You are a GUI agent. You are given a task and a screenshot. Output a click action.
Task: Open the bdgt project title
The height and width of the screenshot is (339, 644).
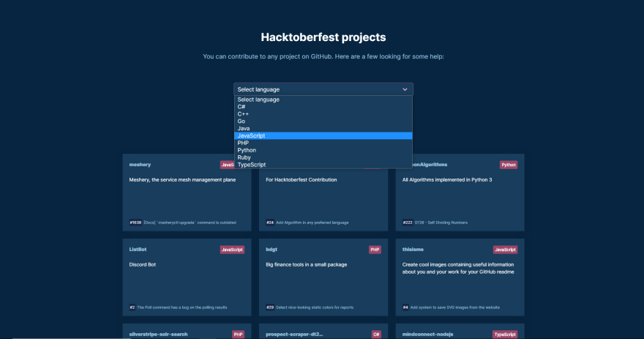(272, 250)
